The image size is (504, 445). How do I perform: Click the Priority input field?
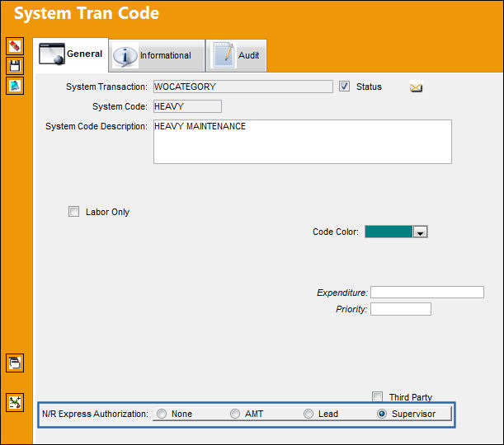pyautogui.click(x=401, y=309)
